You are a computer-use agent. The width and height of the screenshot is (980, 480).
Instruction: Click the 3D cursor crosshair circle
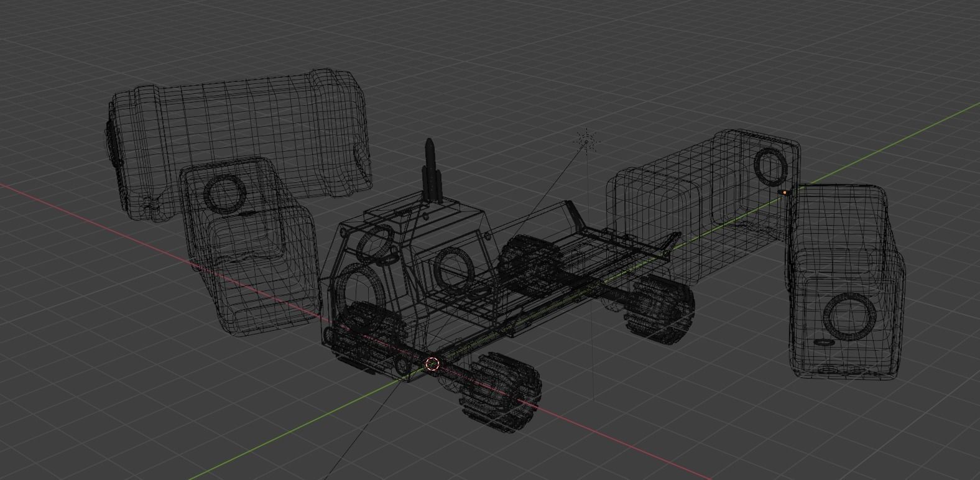433,364
